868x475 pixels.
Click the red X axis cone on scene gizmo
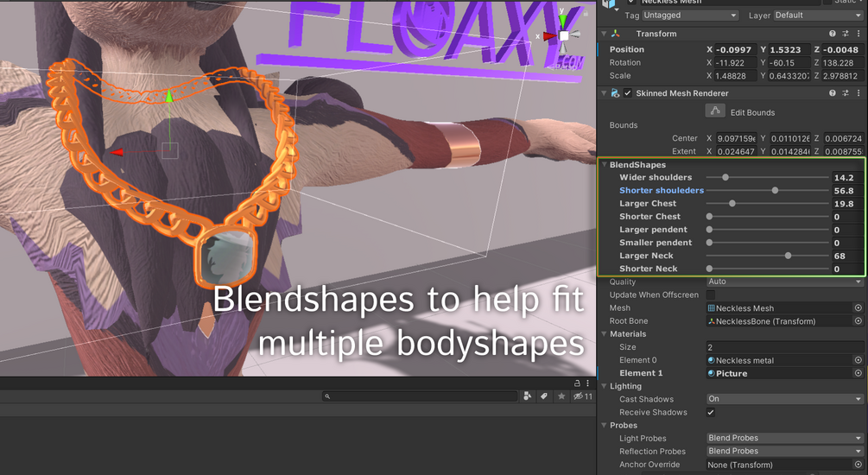click(549, 36)
